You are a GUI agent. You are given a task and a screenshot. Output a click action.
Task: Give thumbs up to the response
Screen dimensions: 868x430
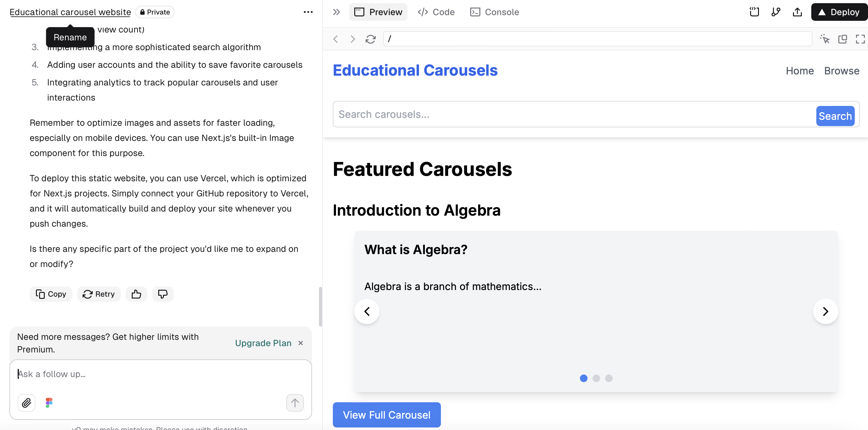click(x=136, y=294)
